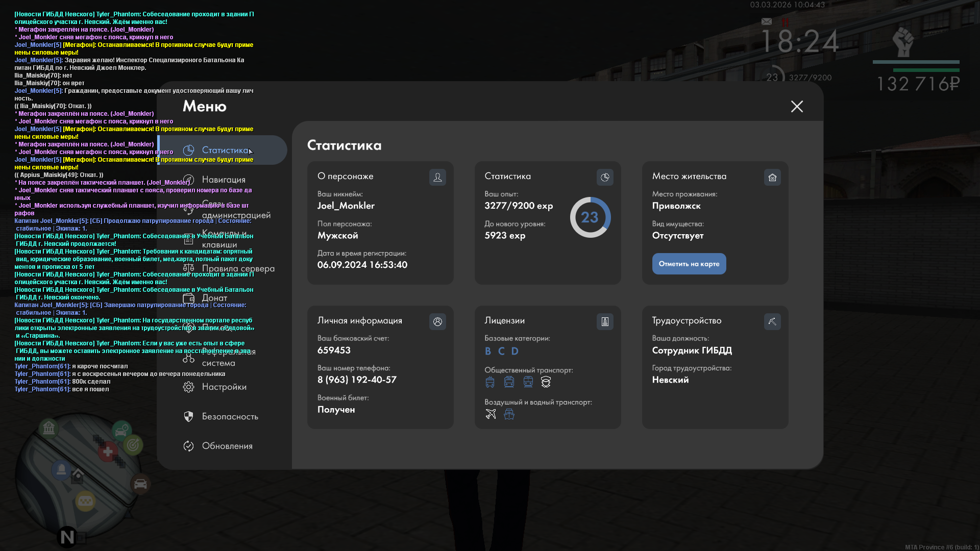Click the level 23 experience progress ring

590,217
